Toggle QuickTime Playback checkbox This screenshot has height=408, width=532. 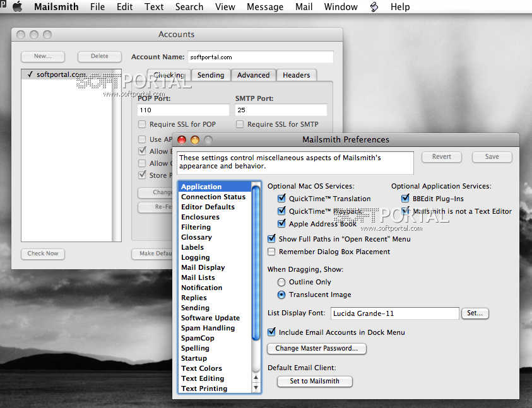281,211
